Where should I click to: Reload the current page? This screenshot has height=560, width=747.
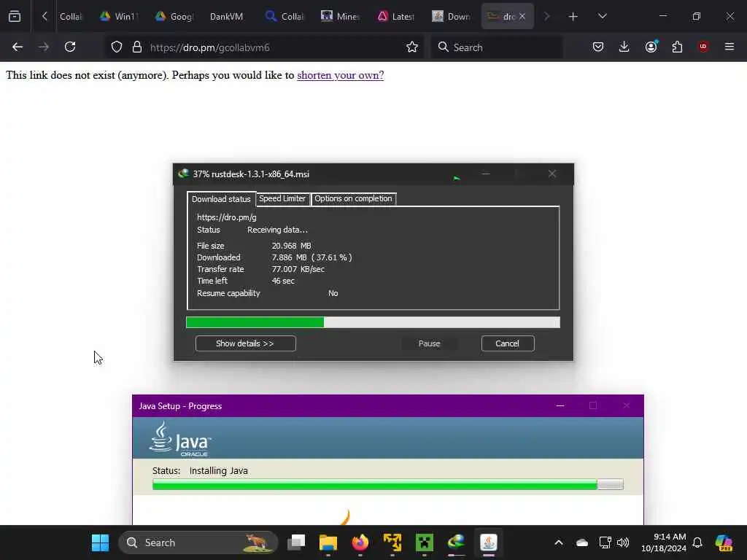point(70,47)
